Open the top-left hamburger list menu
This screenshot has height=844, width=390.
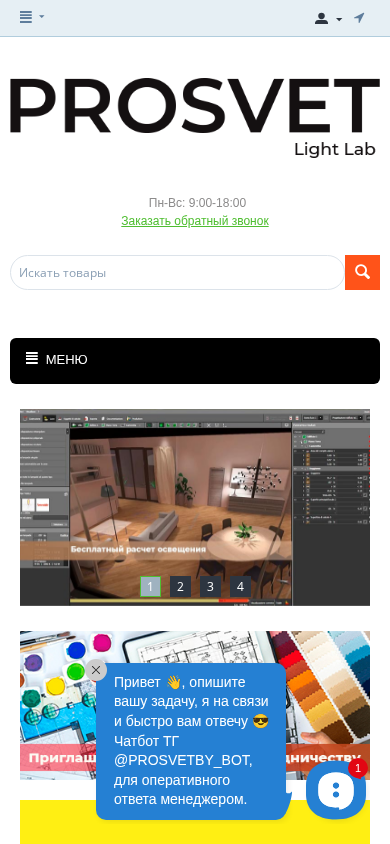click(32, 17)
